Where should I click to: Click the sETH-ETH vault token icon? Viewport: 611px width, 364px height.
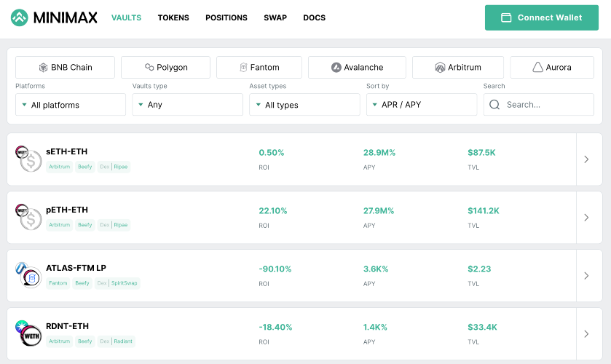(28, 159)
